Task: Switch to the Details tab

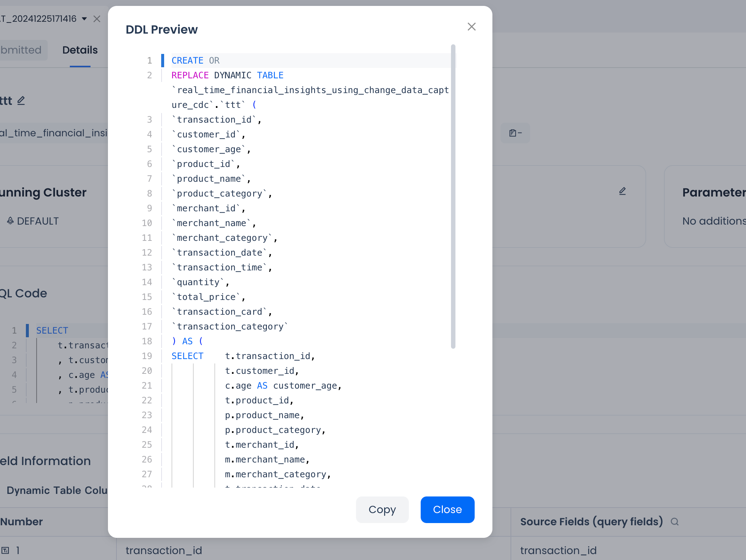Action: point(80,50)
